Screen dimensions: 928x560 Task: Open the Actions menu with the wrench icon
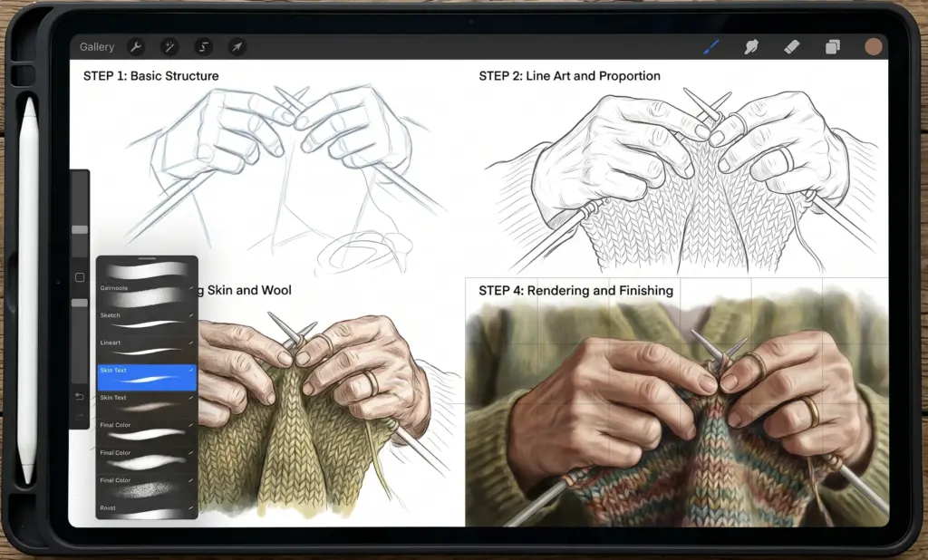coord(135,46)
